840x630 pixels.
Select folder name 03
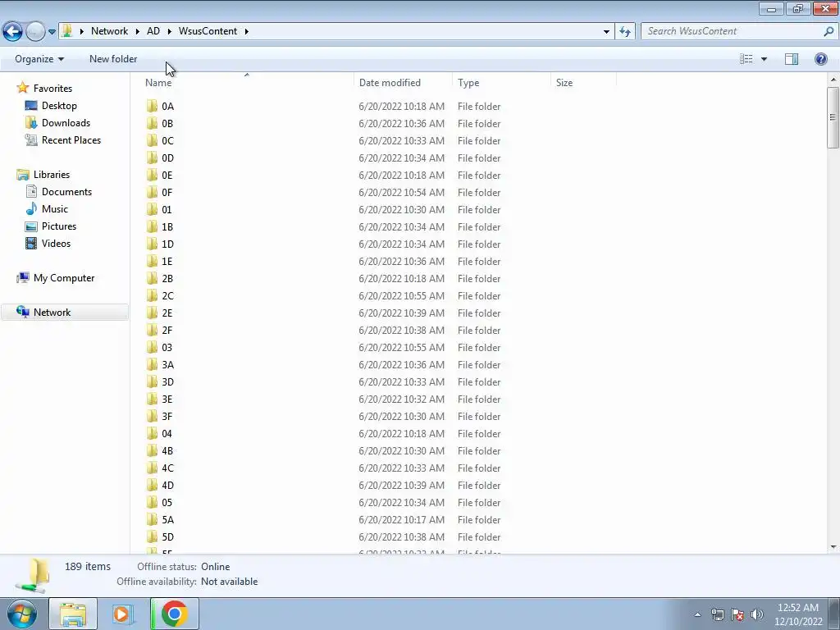click(x=167, y=347)
